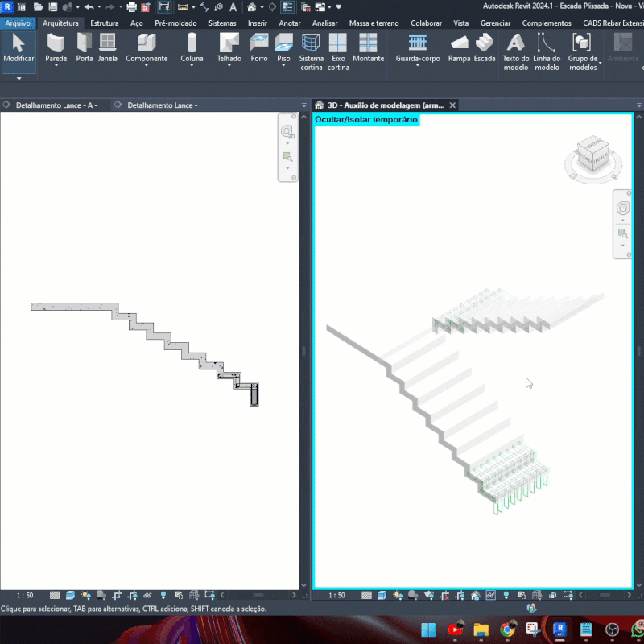Image resolution: width=644 pixels, height=644 pixels.
Task: Select the Telhado roof tool
Action: pos(229,47)
